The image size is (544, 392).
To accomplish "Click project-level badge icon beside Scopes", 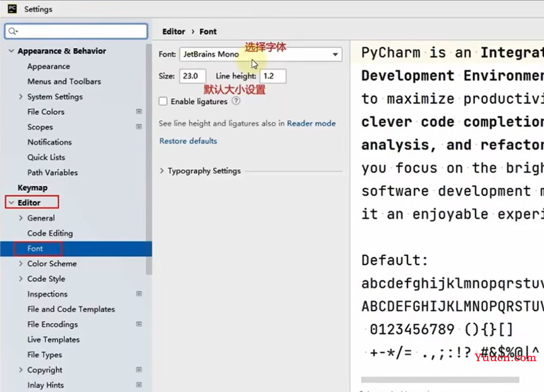I will 139,127.
